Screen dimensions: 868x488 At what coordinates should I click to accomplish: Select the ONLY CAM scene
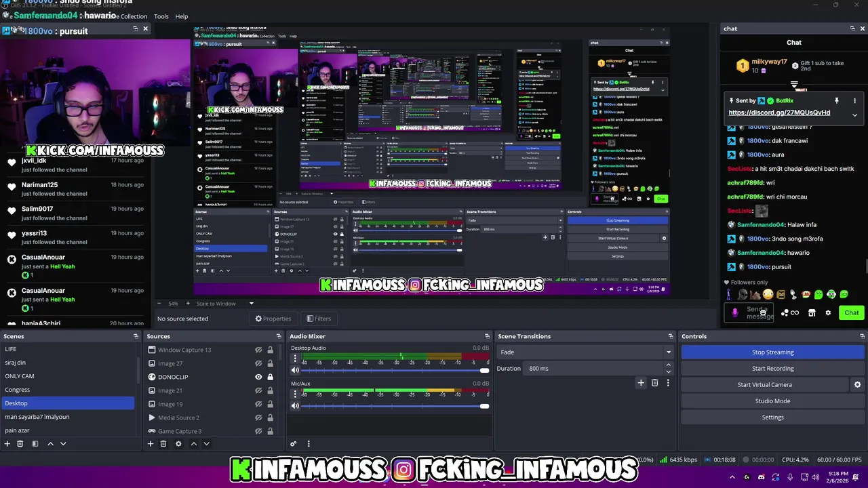click(x=68, y=376)
